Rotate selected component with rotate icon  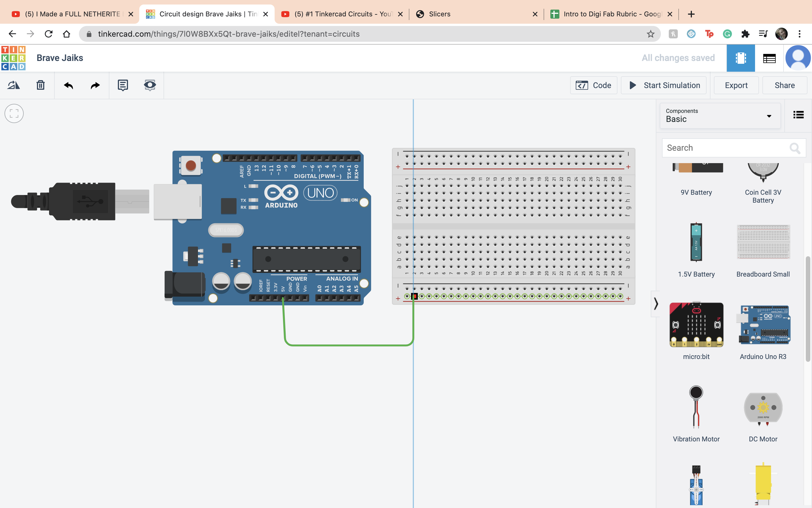(x=14, y=85)
